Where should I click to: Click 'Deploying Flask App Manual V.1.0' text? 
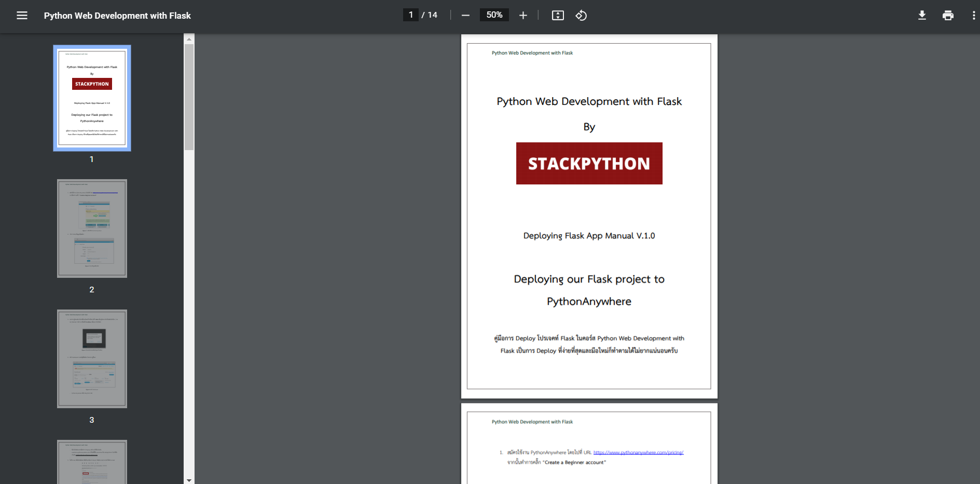(589, 236)
